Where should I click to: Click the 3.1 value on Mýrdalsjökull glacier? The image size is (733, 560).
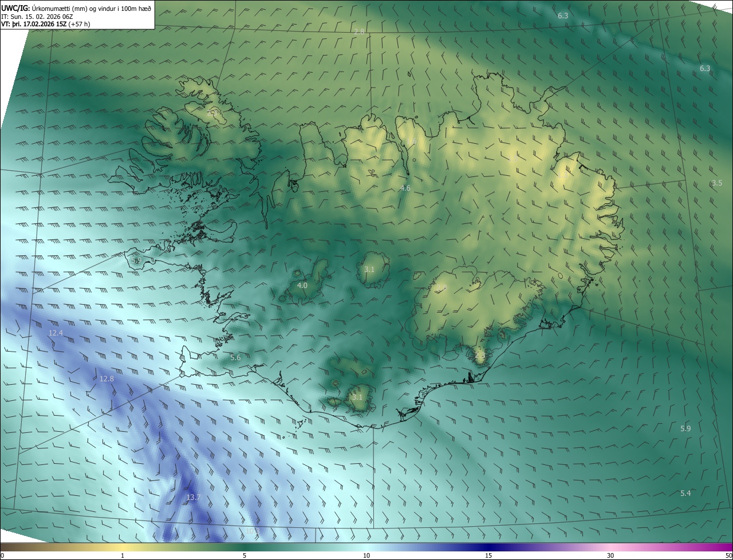coord(357,397)
